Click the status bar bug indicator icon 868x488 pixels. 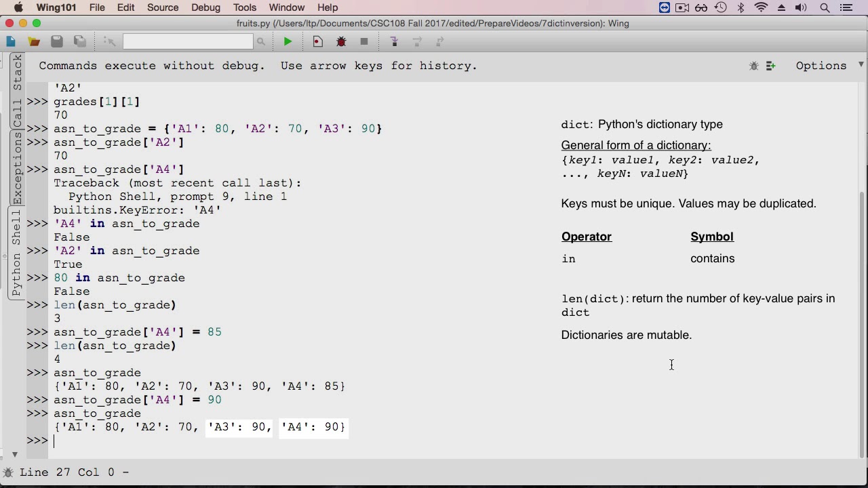[8, 472]
